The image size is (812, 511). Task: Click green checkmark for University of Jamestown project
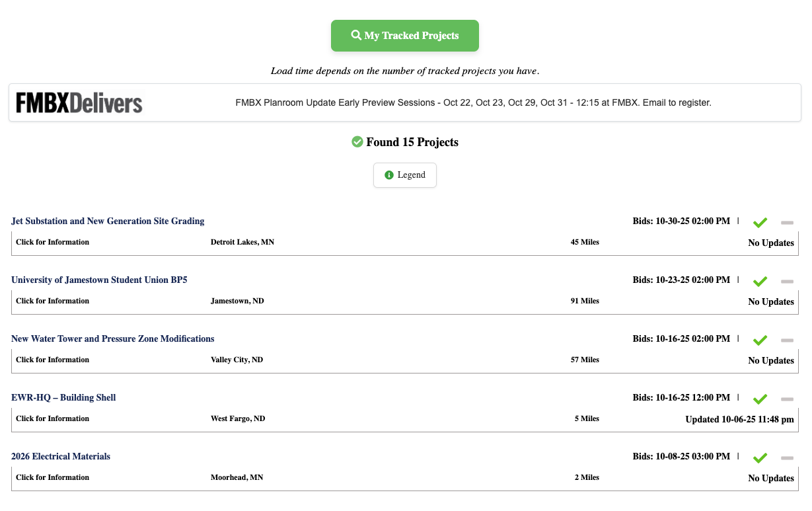coord(760,282)
